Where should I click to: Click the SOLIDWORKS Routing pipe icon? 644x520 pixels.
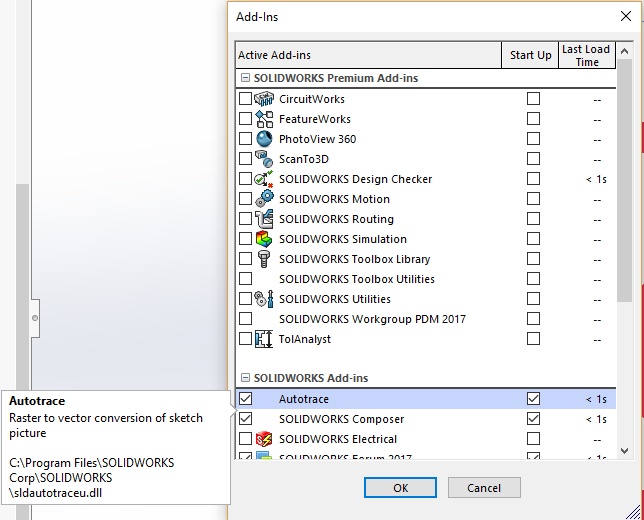264,219
